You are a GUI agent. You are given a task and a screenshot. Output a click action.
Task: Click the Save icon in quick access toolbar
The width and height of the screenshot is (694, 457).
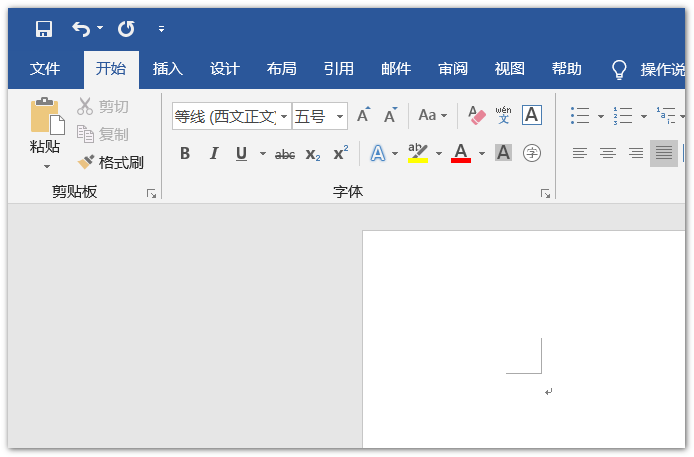tap(44, 29)
